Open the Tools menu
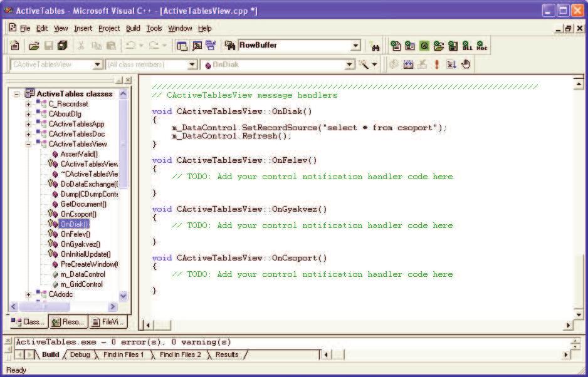 coord(154,28)
